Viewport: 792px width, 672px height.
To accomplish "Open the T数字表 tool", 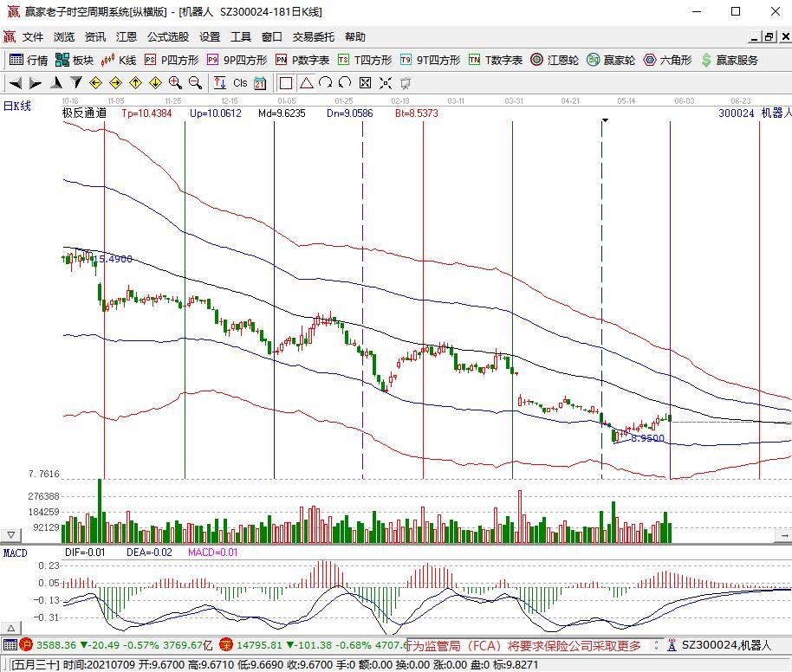I will (x=496, y=60).
